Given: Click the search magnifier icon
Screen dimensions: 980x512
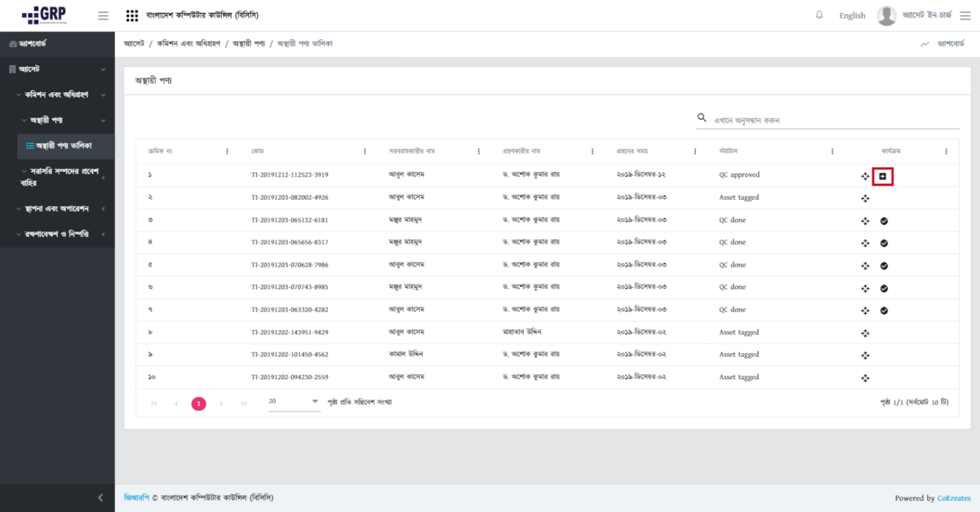Looking at the screenshot, I should [701, 119].
